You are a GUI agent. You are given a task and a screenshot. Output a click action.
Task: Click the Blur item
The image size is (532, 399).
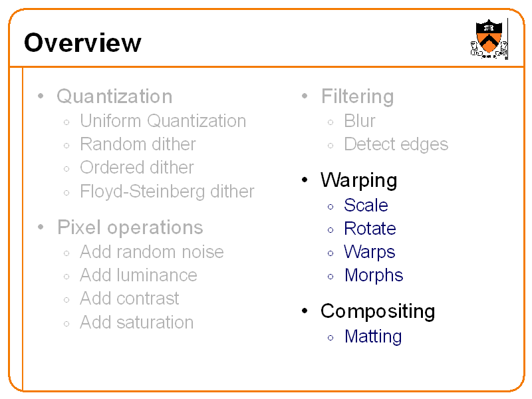pyautogui.click(x=360, y=121)
